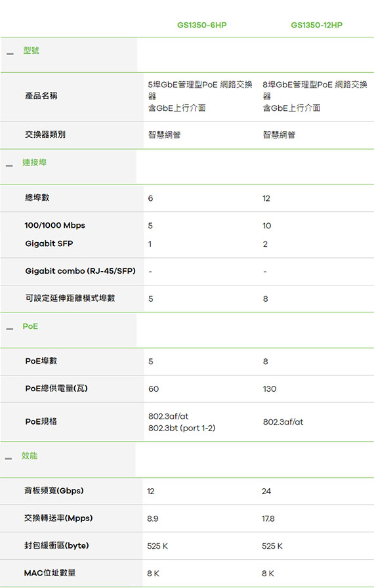Select the GS1350-12HP column header
The image size is (374, 588).
point(317,25)
